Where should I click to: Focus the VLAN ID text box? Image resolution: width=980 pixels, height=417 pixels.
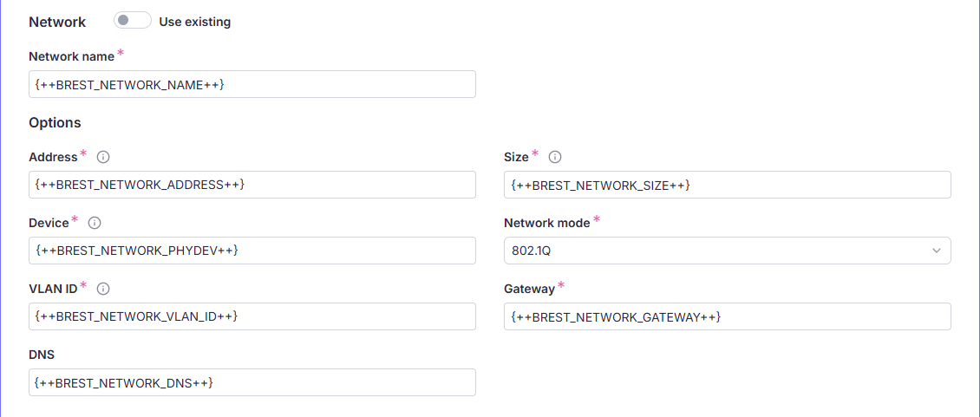click(252, 316)
